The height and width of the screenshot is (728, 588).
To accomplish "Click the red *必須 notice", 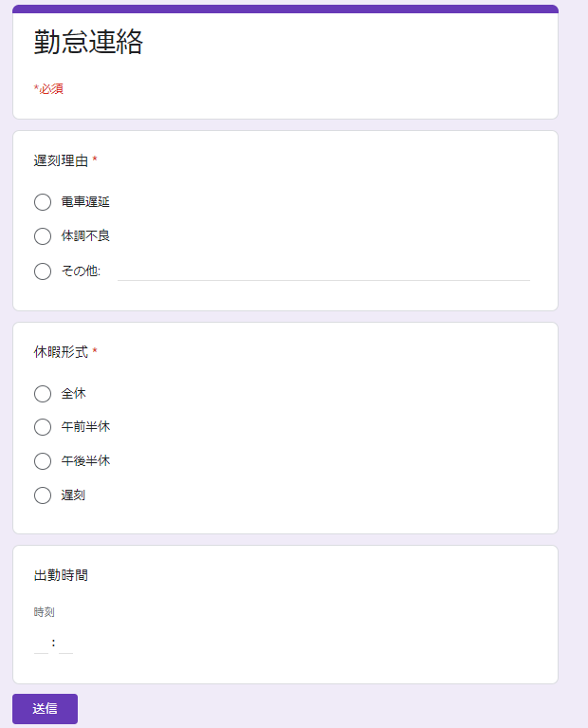I will pos(48,89).
